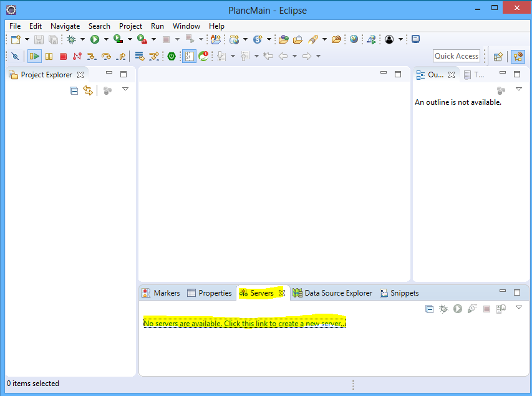Click the Quick Access search field
This screenshot has height=396, width=532.
coord(457,56)
